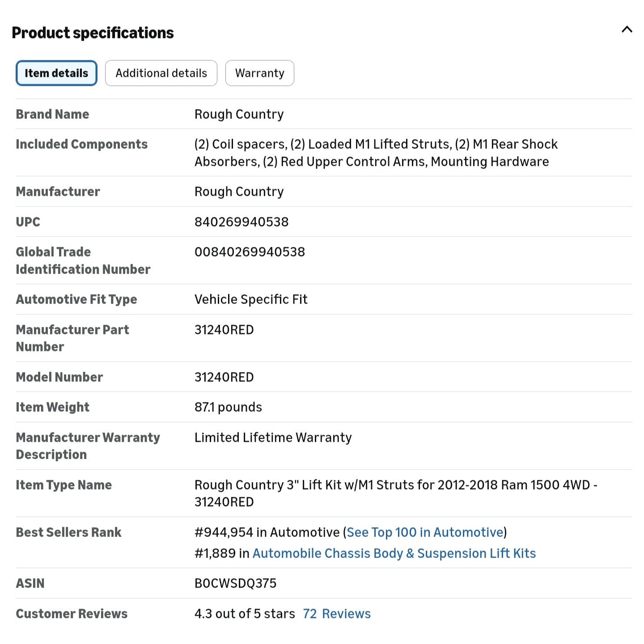Collapse the Product specifications section chevron
This screenshot has width=644, height=644.
[x=627, y=30]
